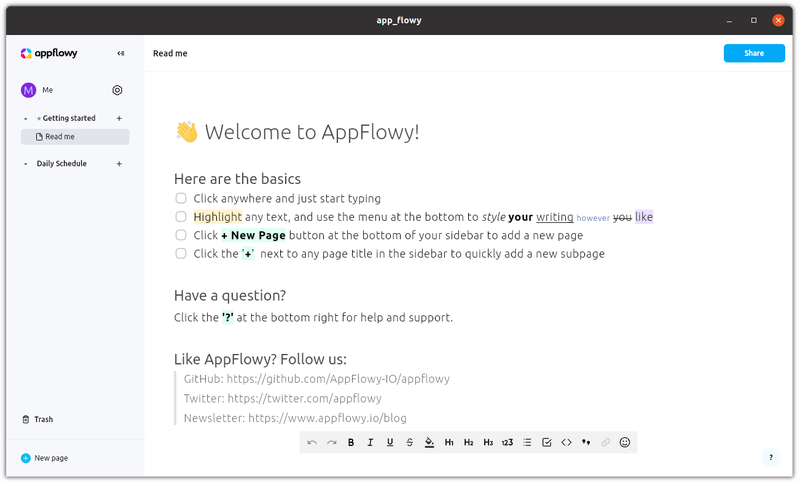Add a page under Daily Schedule
This screenshot has width=800, height=484.
coord(119,164)
